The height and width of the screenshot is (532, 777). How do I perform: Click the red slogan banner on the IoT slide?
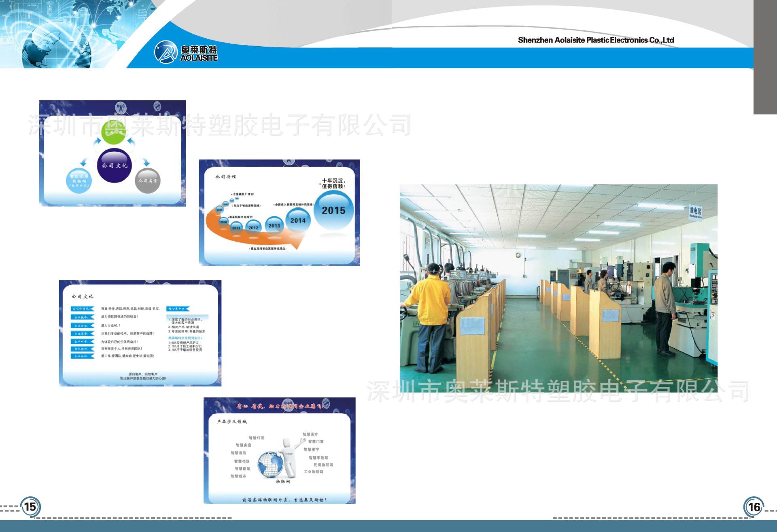pos(280,406)
